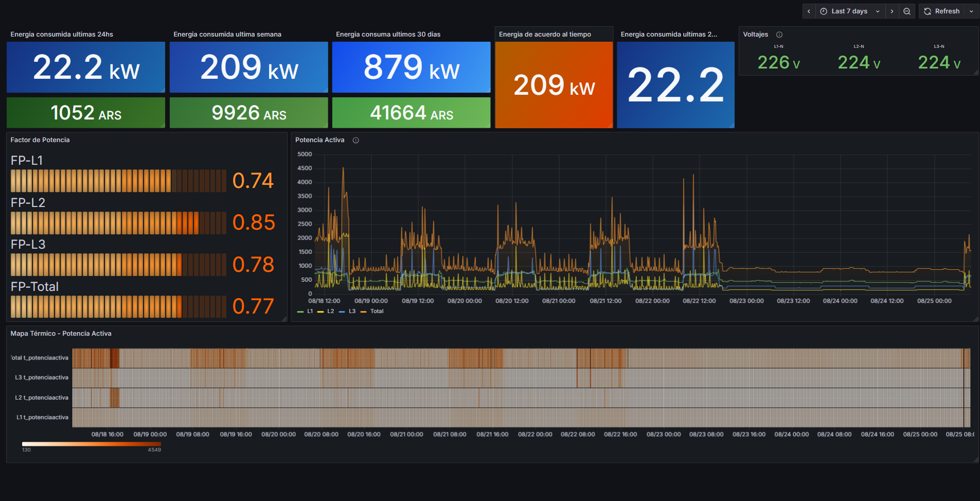Open Energia consumida ultimas 24hs panel title

(x=62, y=34)
